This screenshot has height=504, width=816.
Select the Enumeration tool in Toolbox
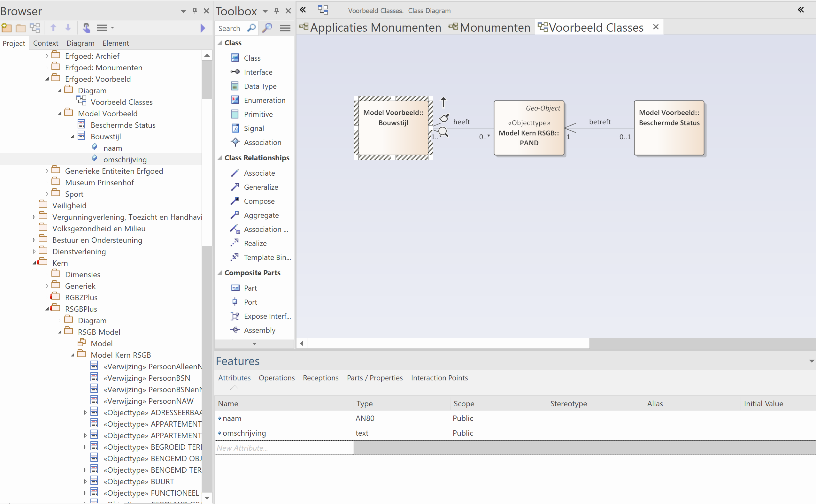tap(264, 100)
